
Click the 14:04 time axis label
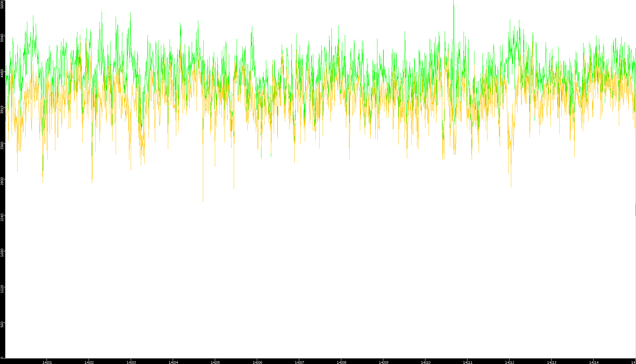tap(173, 362)
